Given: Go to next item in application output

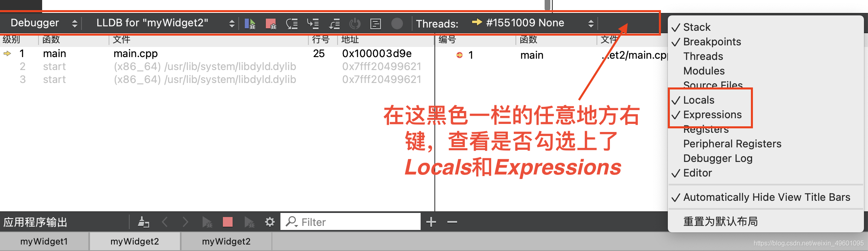Looking at the screenshot, I should (x=185, y=222).
